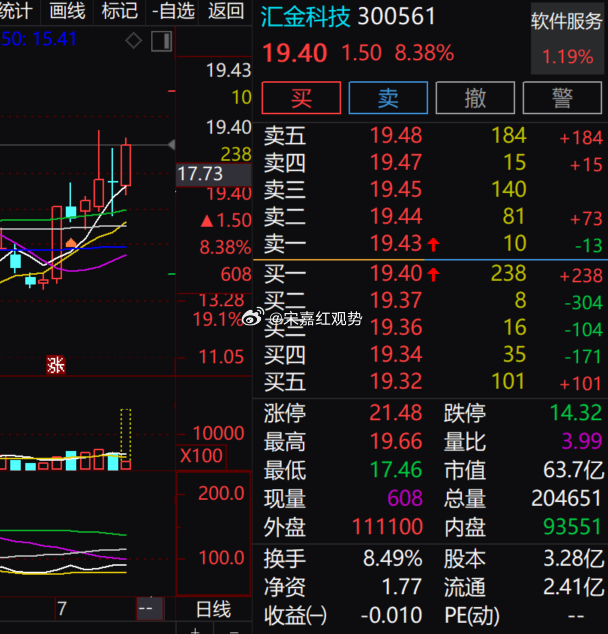Click stock name 汇金科技
The image size is (608, 634).
[305, 17]
